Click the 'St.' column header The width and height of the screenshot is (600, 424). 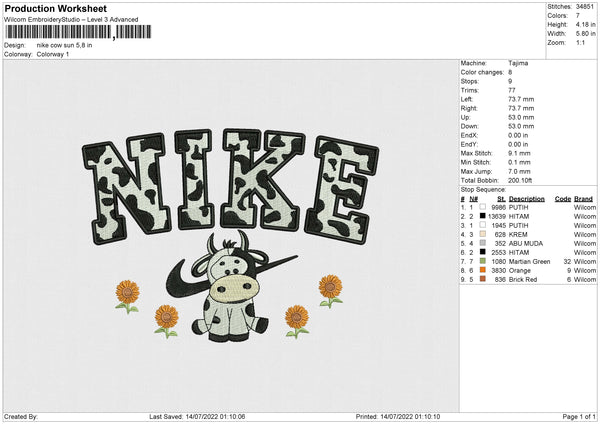click(x=501, y=199)
